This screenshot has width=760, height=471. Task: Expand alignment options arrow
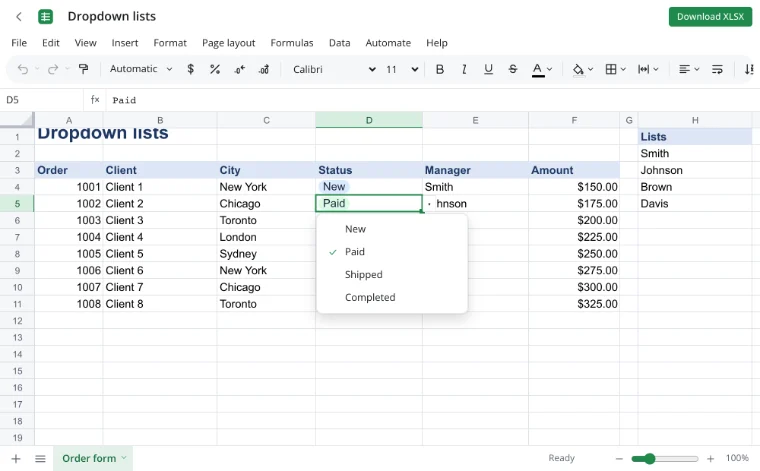(x=697, y=69)
